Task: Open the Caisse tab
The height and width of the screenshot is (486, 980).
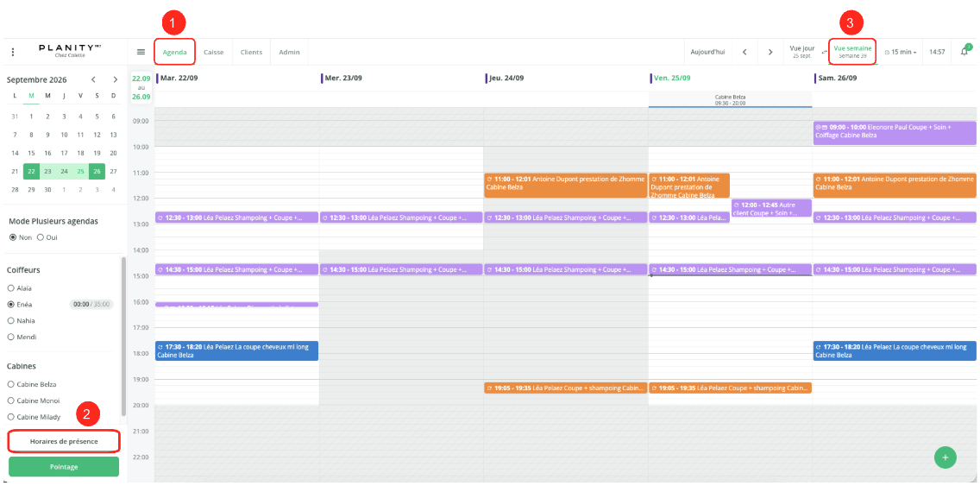Action: (x=214, y=52)
